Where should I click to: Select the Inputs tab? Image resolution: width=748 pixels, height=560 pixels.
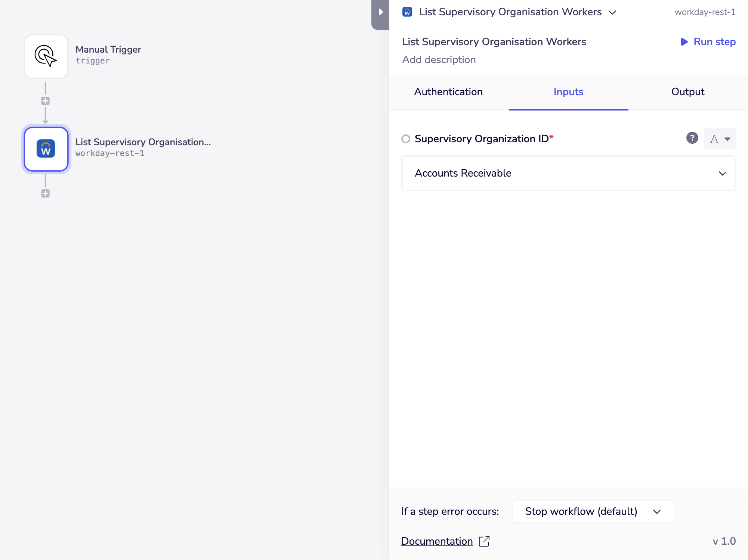[568, 92]
